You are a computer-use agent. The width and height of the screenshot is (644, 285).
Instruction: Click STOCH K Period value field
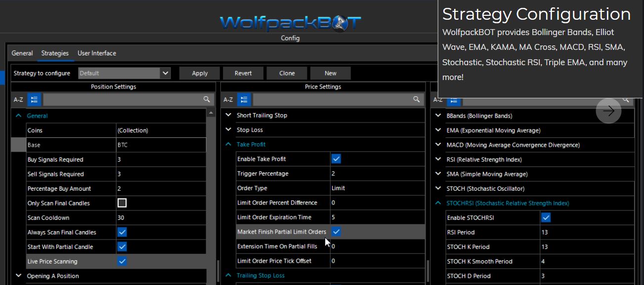587,247
